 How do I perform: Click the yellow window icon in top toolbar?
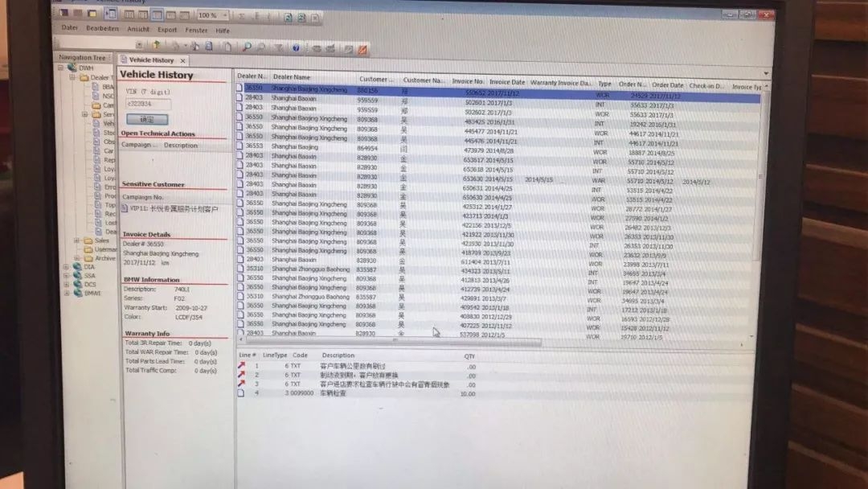92,13
